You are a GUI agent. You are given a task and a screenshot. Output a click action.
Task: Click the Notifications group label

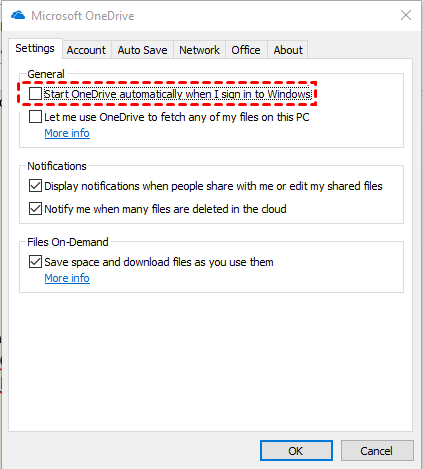pyautogui.click(x=57, y=166)
